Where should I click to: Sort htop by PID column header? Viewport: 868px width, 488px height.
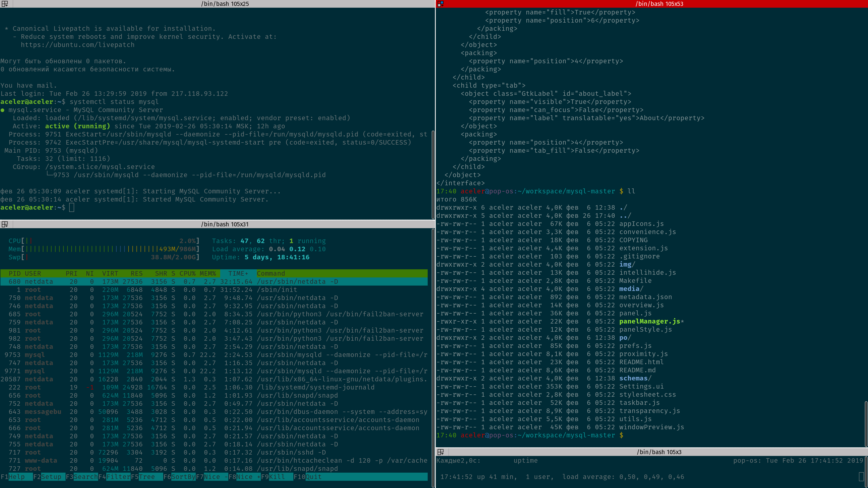point(14,273)
